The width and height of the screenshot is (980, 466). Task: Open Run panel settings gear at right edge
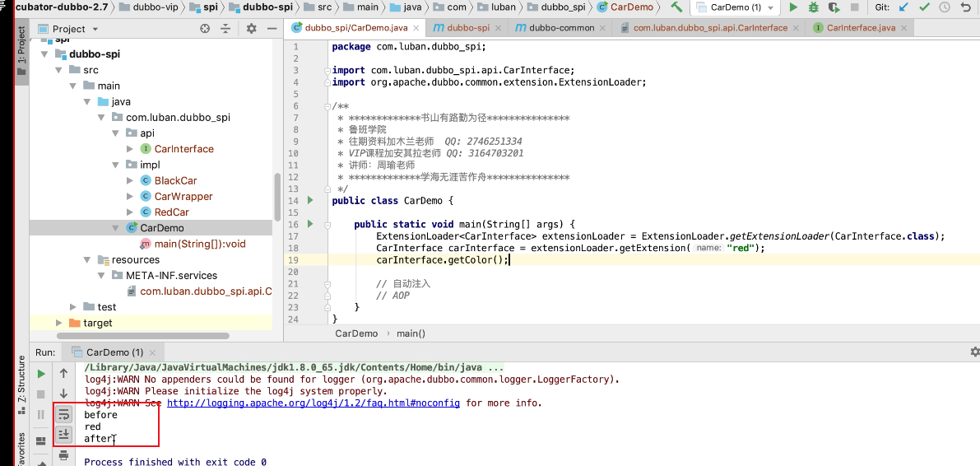974,352
